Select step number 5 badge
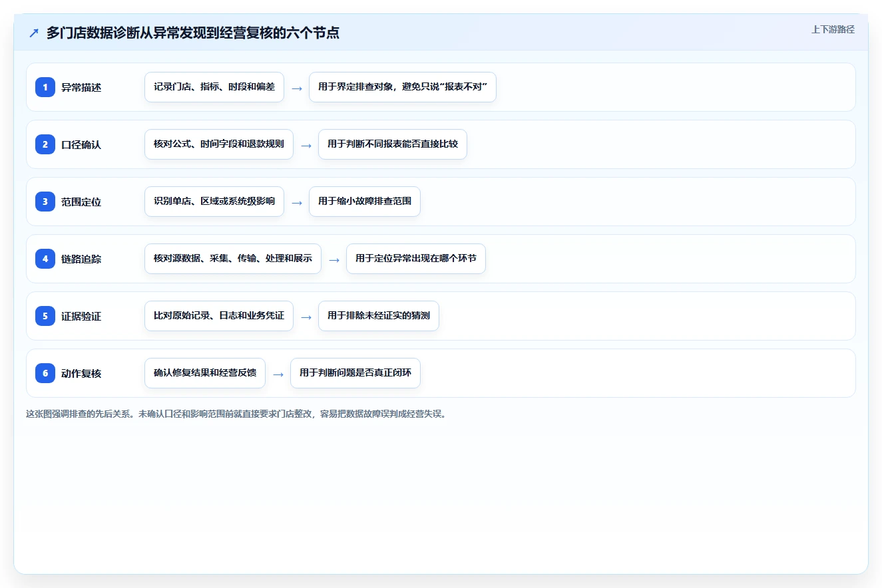Image resolution: width=882 pixels, height=588 pixels. pos(45,316)
